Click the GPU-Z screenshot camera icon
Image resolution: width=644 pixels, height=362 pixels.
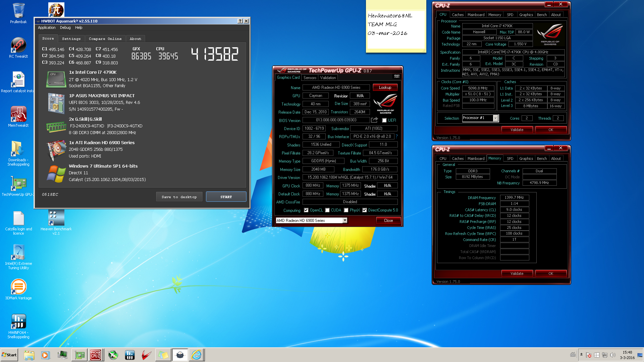[396, 77]
